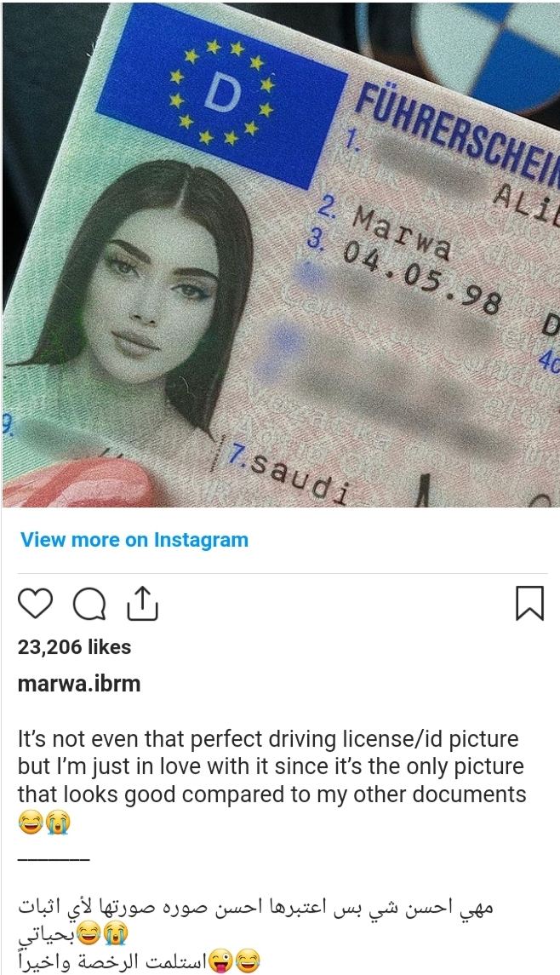The image size is (560, 975).
Task: Click the winking tongue-out emoji in the Arabic caption
Action: [x=221, y=961]
